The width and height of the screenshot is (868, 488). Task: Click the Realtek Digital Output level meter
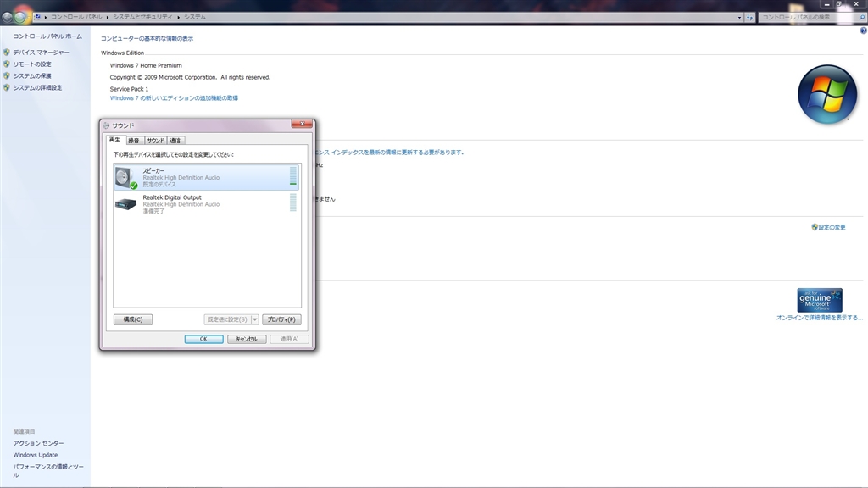pyautogui.click(x=292, y=202)
